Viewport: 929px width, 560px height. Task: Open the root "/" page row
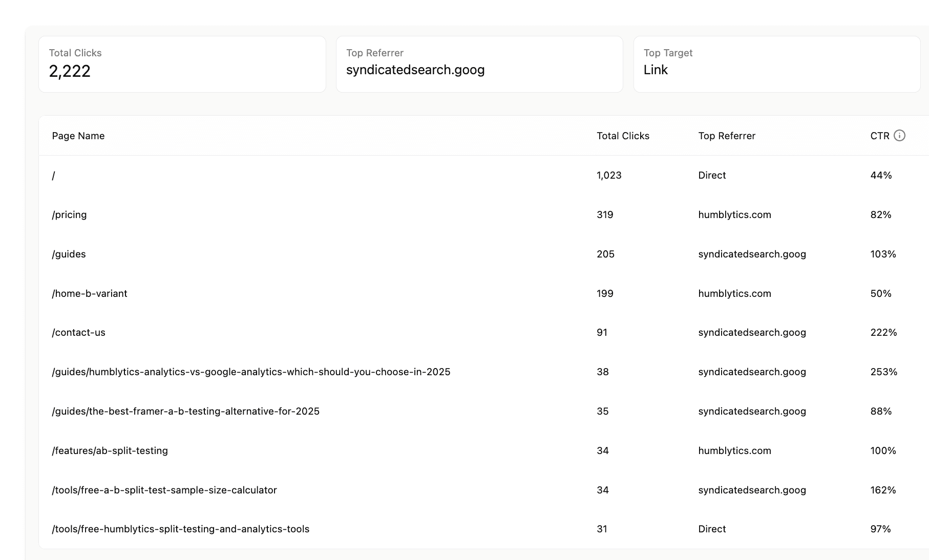pyautogui.click(x=484, y=175)
